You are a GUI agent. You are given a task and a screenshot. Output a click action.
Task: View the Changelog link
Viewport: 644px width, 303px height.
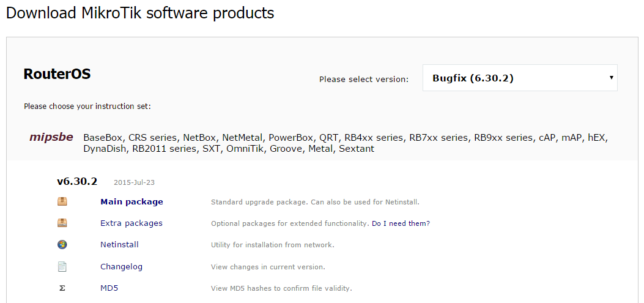pyautogui.click(x=121, y=266)
